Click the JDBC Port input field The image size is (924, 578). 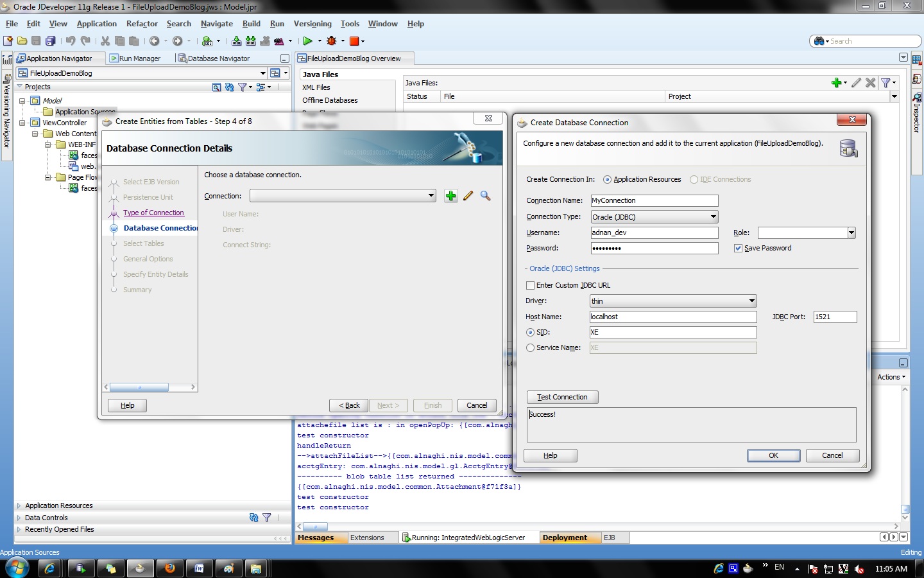click(835, 317)
